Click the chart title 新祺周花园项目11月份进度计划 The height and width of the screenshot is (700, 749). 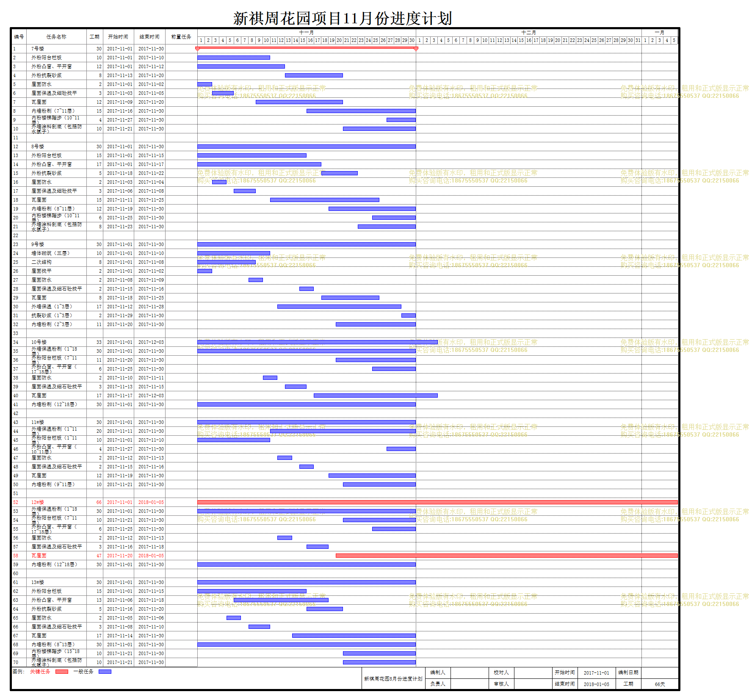pyautogui.click(x=343, y=18)
